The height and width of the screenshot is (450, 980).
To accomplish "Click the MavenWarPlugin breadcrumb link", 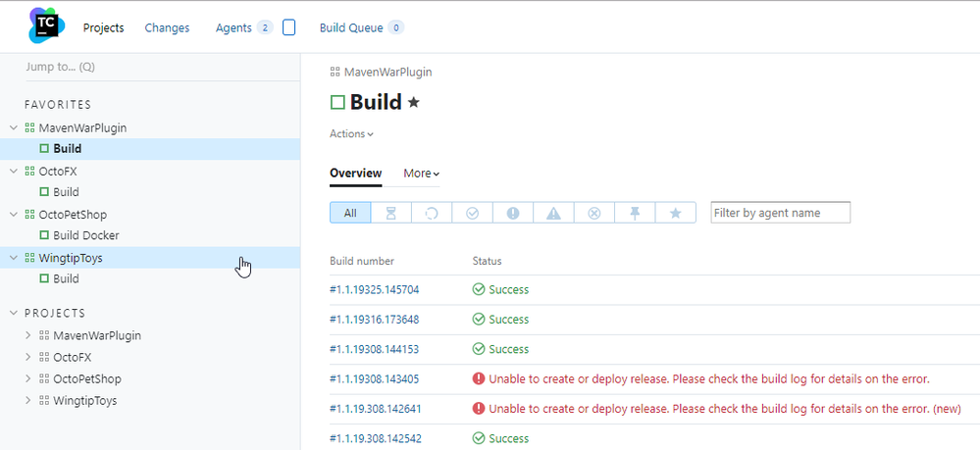I will [388, 73].
